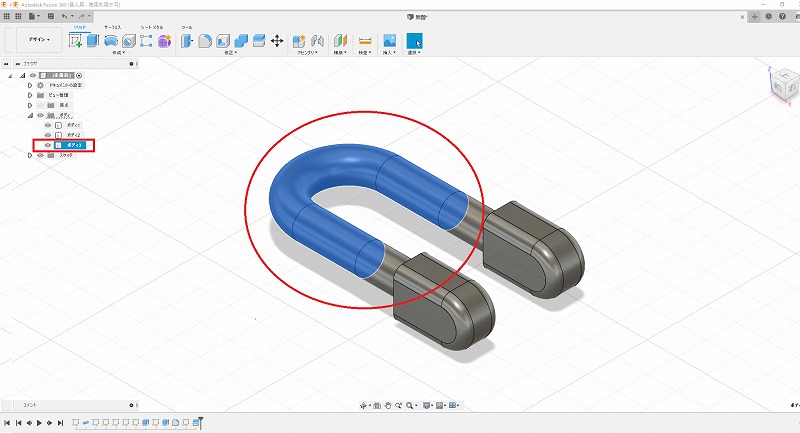Select the Extrude tool in toolbar
Screen dimensions: 800x433
pos(92,41)
